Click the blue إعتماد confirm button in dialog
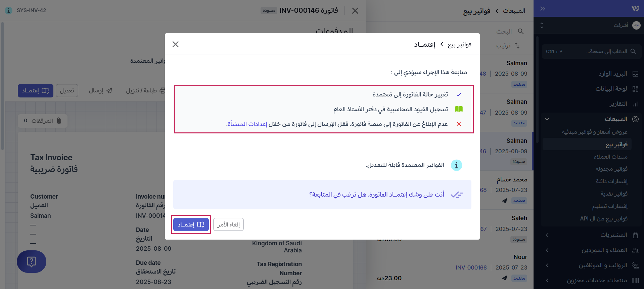Viewport: 644px width, 289px height. coord(191,224)
